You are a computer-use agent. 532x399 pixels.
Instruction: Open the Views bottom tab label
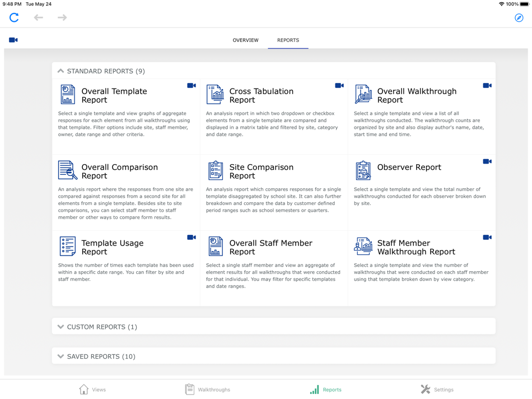click(99, 389)
